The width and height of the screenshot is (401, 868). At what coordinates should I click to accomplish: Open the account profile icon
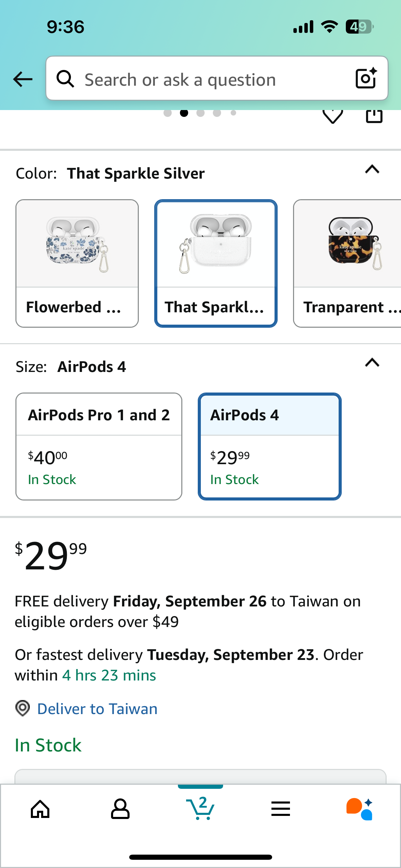point(120,809)
